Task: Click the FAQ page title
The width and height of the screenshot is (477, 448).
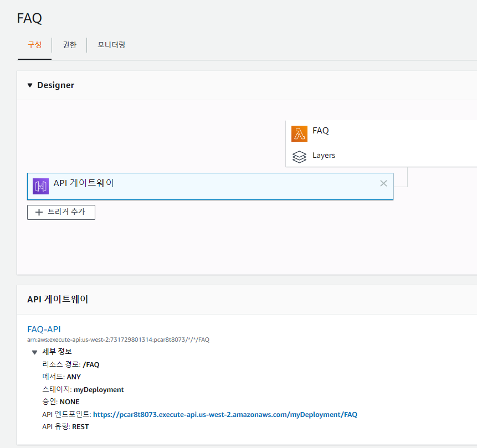Action: (x=29, y=18)
